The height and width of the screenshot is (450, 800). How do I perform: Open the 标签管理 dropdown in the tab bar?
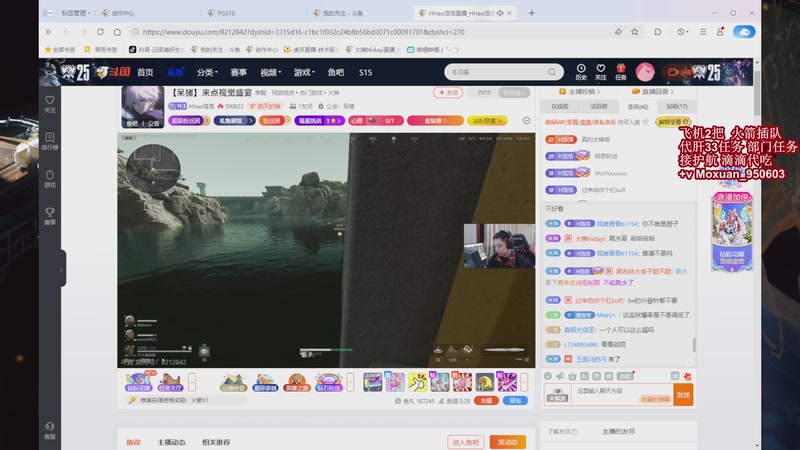point(76,13)
